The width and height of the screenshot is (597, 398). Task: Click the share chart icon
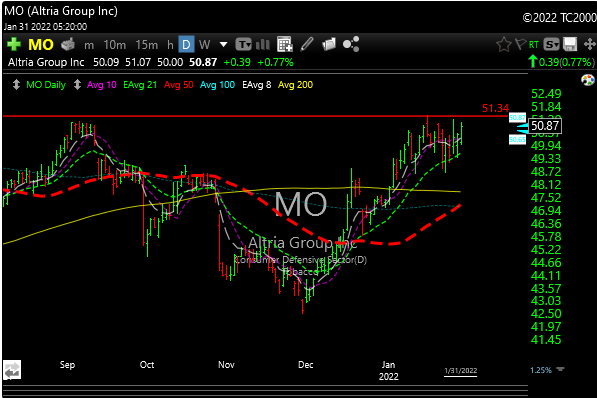click(351, 44)
